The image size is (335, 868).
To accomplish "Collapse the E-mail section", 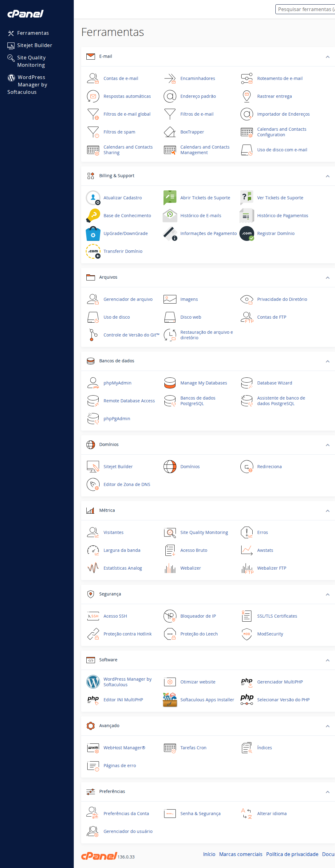I will 327,57.
